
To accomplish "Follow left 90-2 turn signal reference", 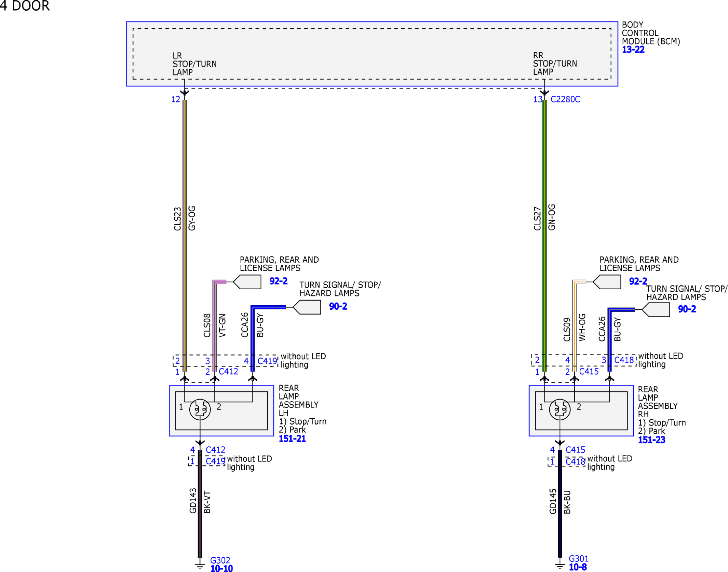I will [x=338, y=306].
